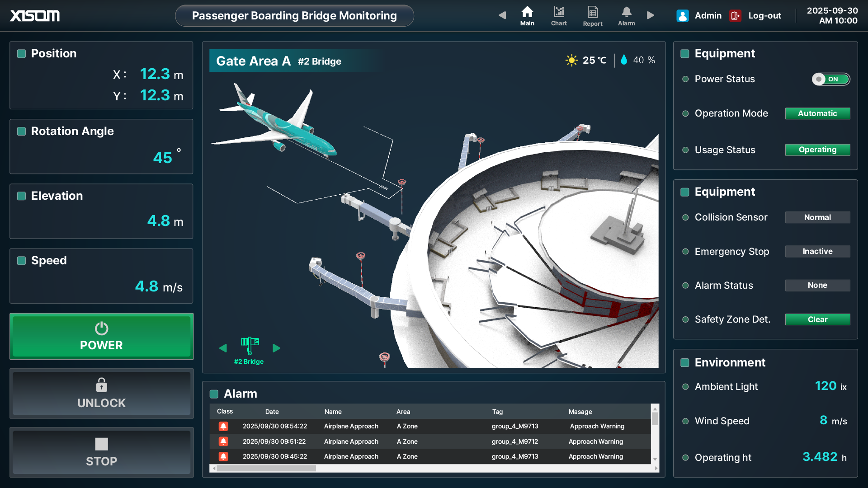Viewport: 868px width, 488px height.
Task: Switch to next bridge with right arrow
Action: tap(276, 348)
